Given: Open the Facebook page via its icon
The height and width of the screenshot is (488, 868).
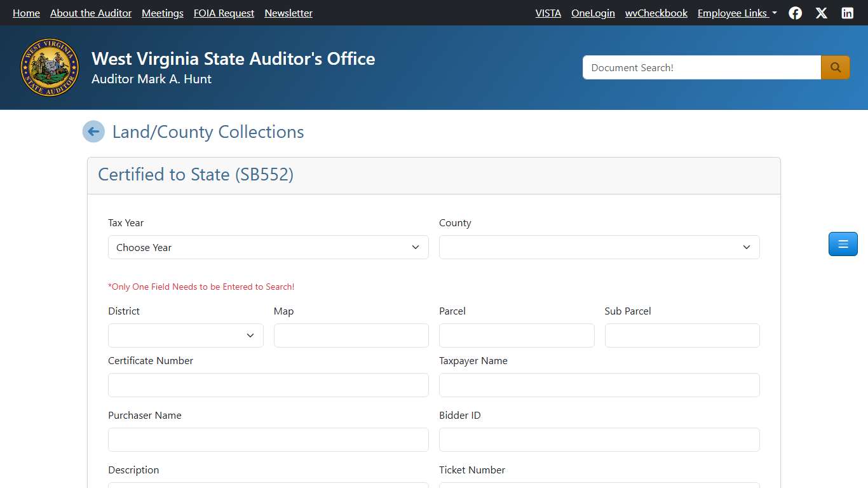Looking at the screenshot, I should coord(795,13).
